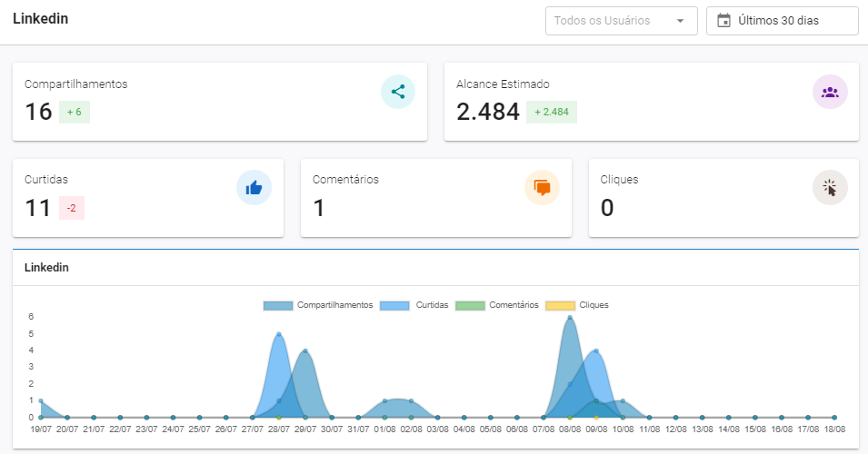Viewport: 868px width, 454px height.
Task: Click the share icon in Compartilhamentos card
Action: pos(398,92)
